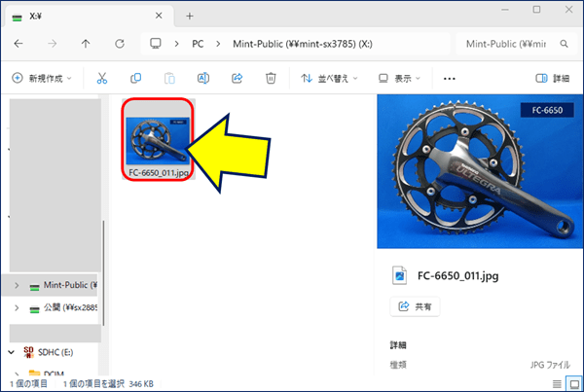This screenshot has width=584, height=392.
Task: Close the X:\ tab
Action: (x=159, y=16)
